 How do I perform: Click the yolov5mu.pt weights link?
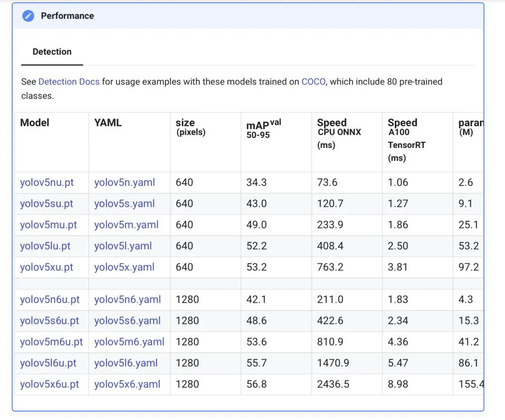(x=48, y=225)
